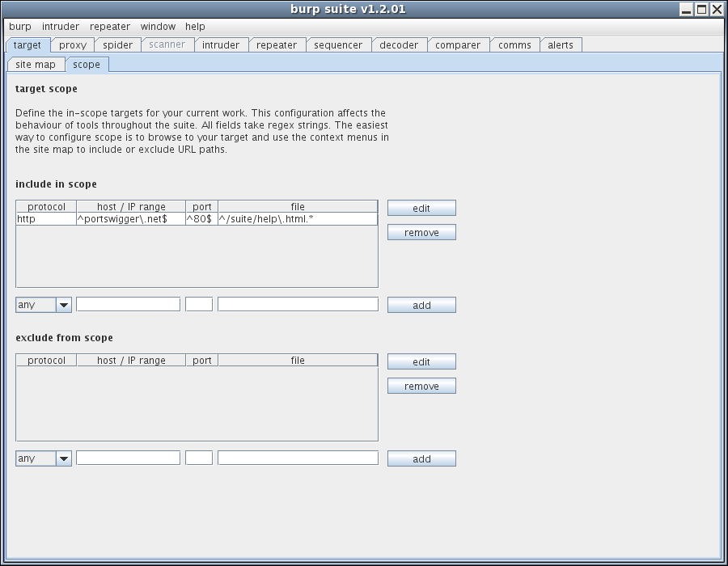Switch to the proxy tab
The width and height of the screenshot is (728, 566).
(73, 45)
